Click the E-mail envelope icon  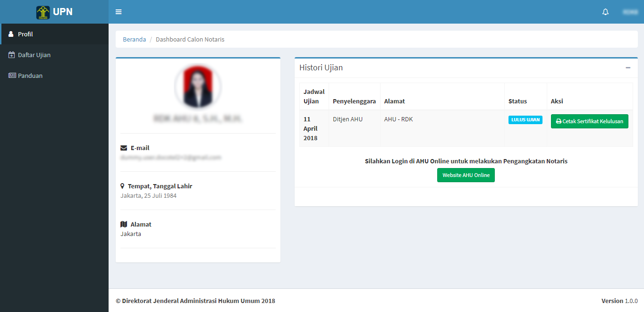tap(124, 148)
